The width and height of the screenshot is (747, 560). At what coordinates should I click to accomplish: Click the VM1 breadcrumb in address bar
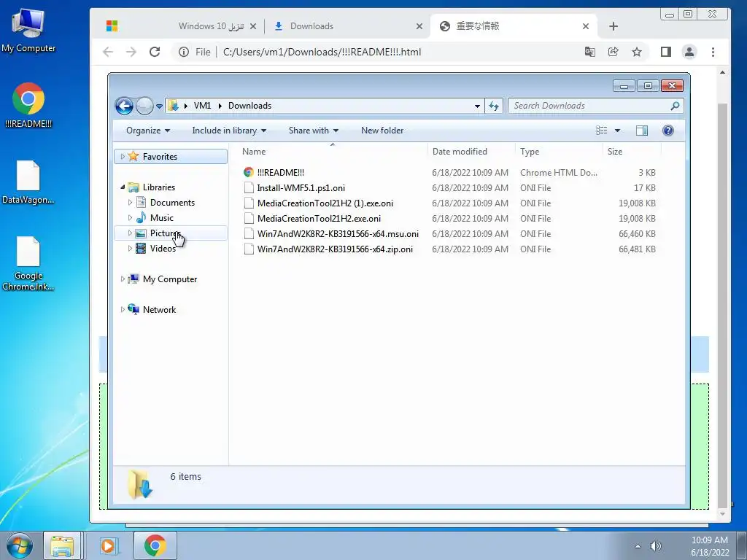tap(202, 106)
